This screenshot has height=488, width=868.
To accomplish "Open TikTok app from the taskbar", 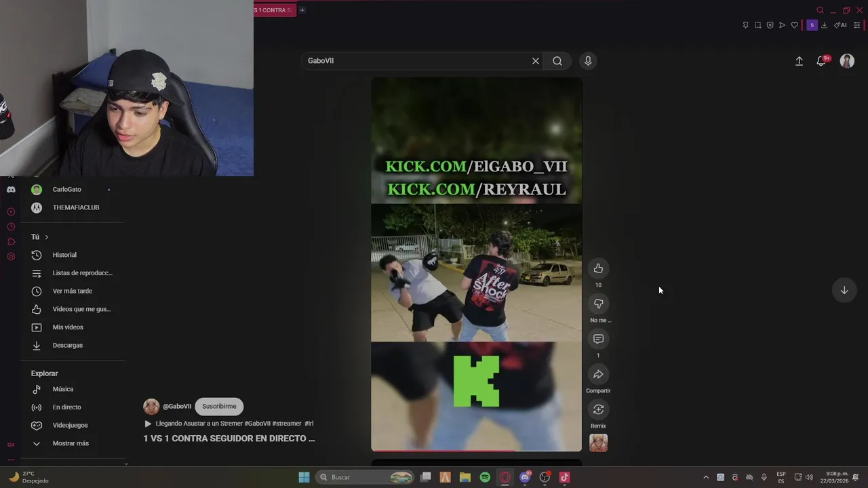I will click(x=564, y=477).
